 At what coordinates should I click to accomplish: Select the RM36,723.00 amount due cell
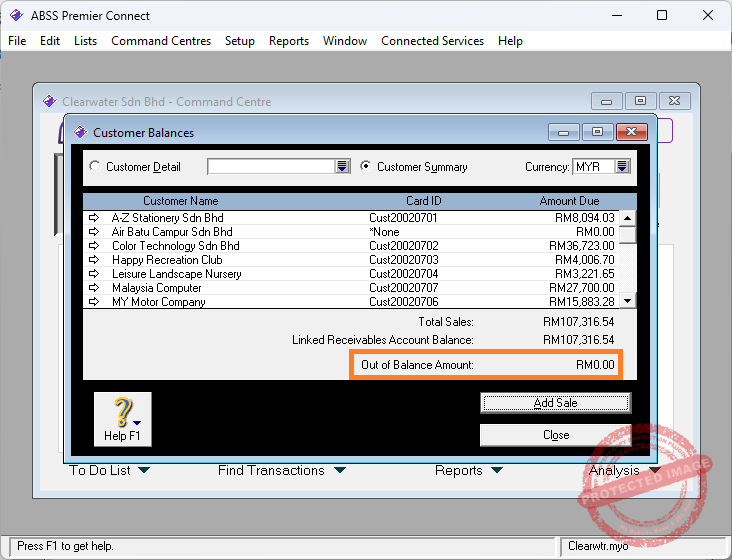582,246
